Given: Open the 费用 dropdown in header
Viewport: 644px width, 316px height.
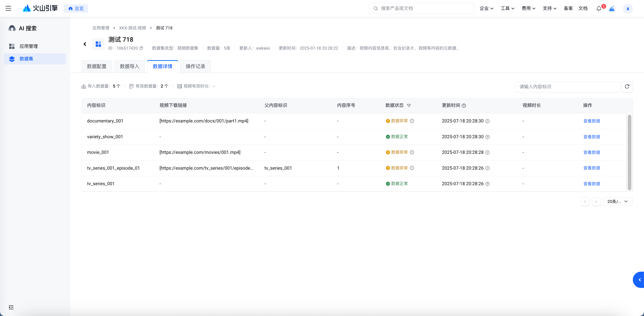Looking at the screenshot, I should coord(528,9).
